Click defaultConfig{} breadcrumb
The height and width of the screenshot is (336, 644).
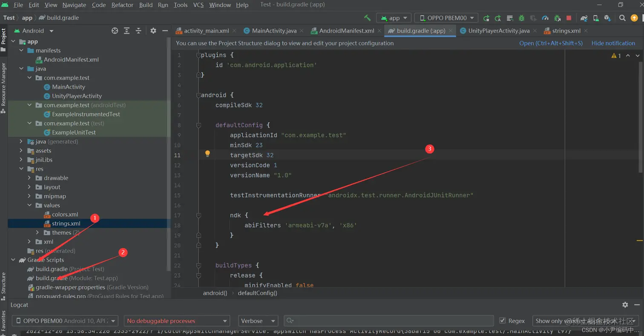257,293
